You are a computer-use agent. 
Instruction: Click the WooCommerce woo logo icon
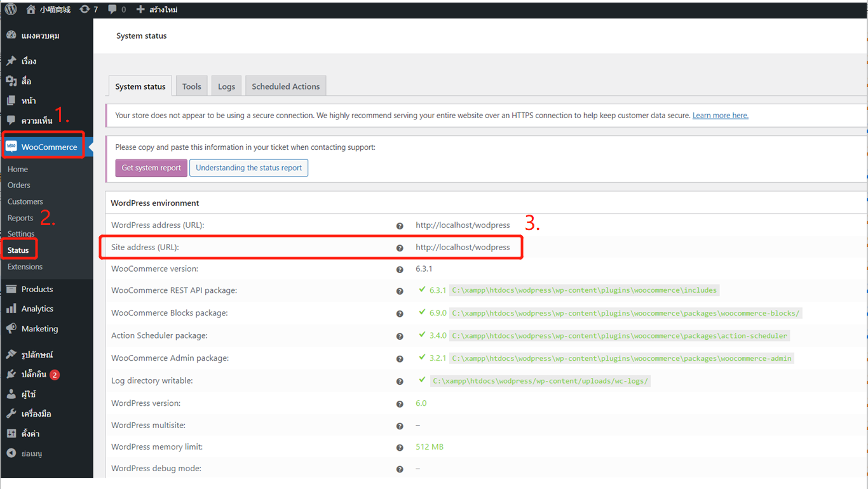pos(11,147)
